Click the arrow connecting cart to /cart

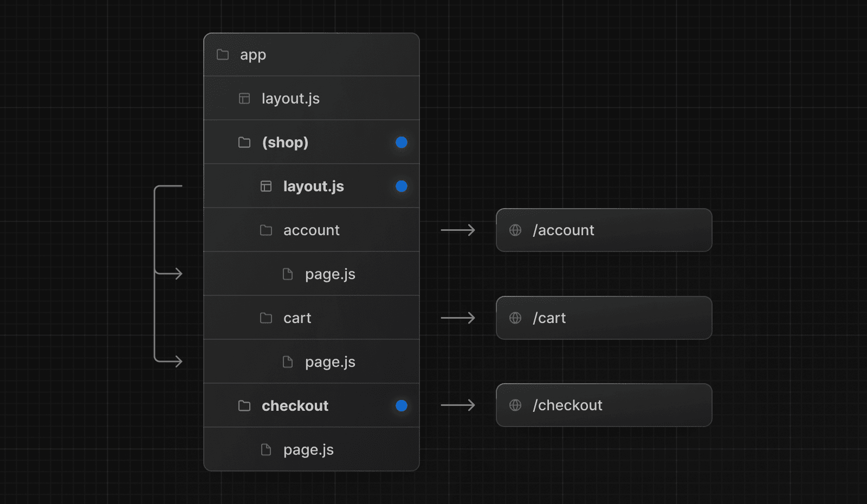click(x=458, y=318)
